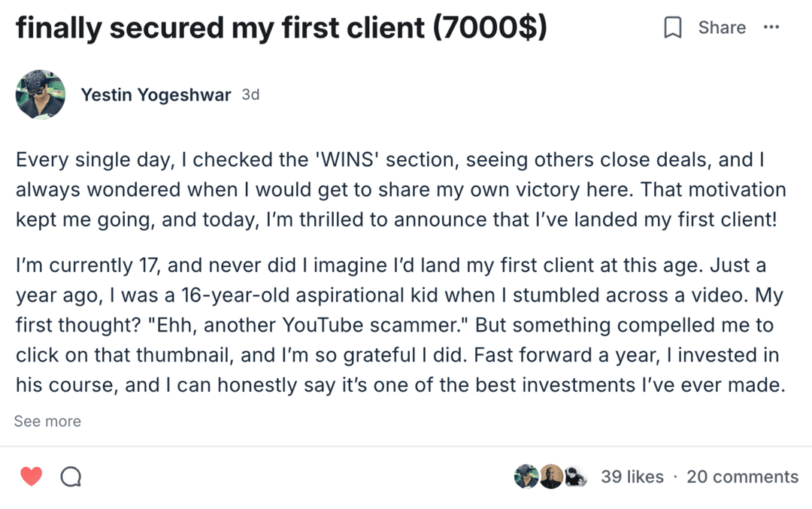The height and width of the screenshot is (509, 812).
Task: Expand the post with See more
Action: pyautogui.click(x=47, y=421)
